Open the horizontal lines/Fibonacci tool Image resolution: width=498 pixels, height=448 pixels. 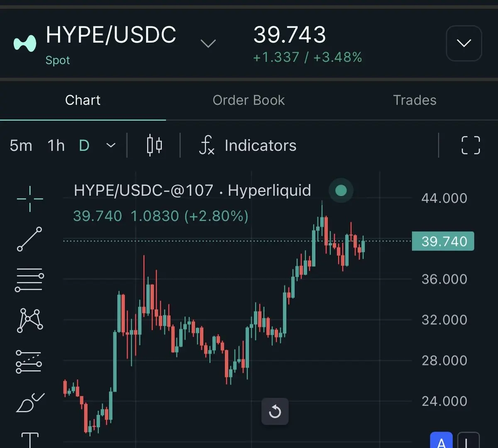tap(29, 280)
